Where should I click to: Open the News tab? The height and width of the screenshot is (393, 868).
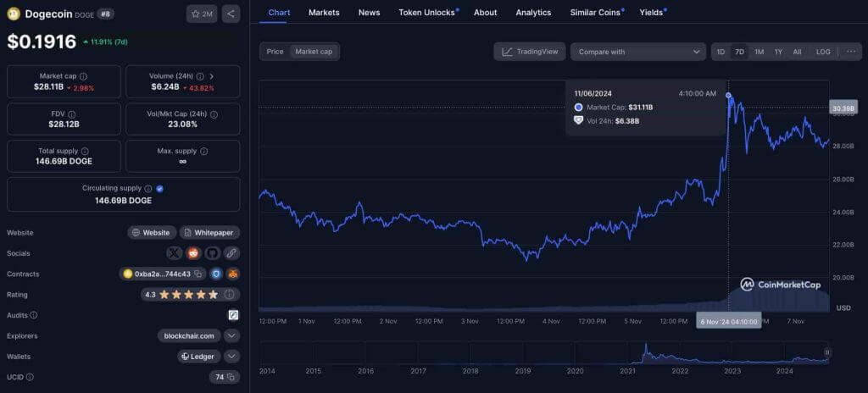tap(370, 12)
